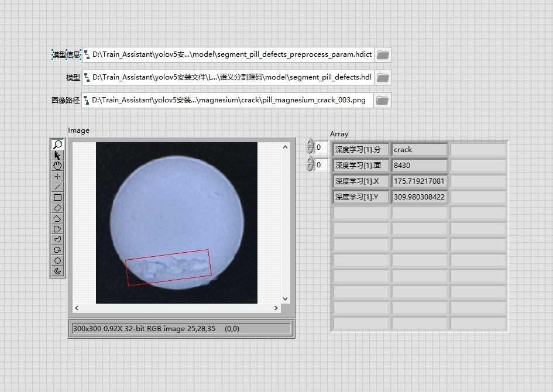The height and width of the screenshot is (392, 553).
Task: Click the '模型' label
Action: click(73, 78)
